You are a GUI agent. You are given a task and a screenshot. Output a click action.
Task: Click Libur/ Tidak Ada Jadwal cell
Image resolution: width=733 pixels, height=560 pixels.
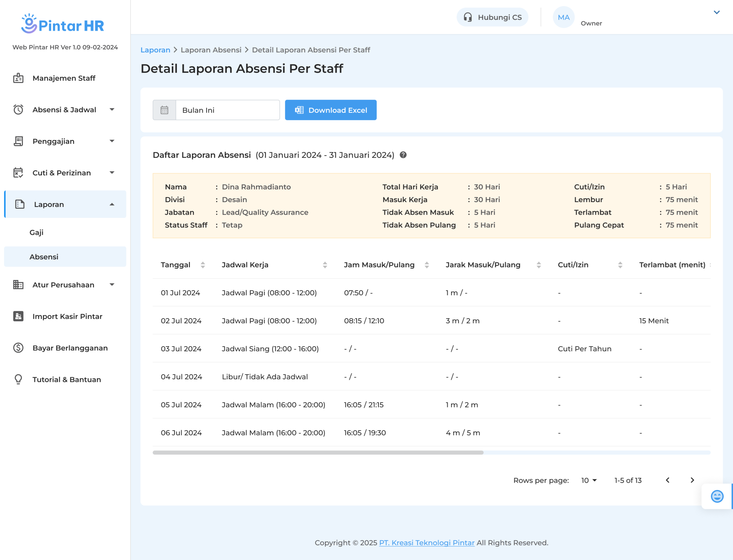point(265,377)
